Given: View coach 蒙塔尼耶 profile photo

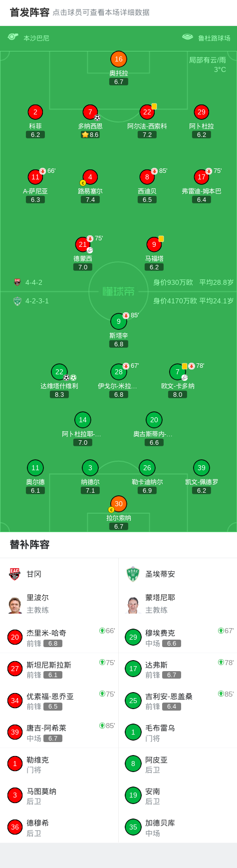Looking at the screenshot, I should [x=133, y=605].
